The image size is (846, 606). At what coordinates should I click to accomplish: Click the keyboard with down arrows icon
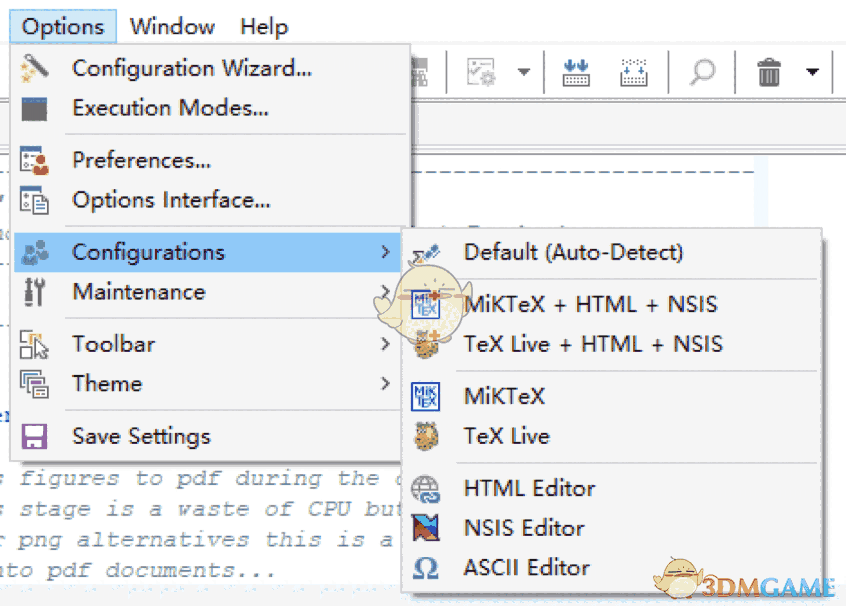[x=577, y=72]
